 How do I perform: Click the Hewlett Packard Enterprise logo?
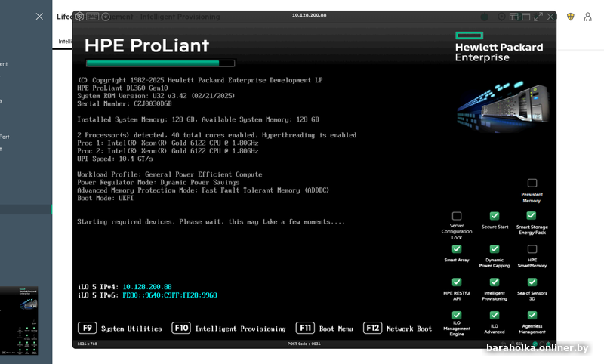point(499,47)
